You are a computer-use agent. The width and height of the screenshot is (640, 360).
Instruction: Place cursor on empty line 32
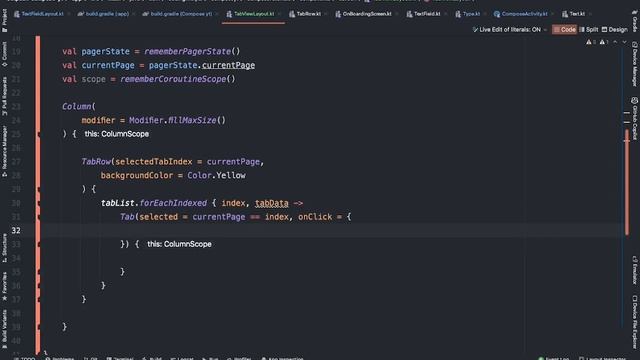point(331,231)
